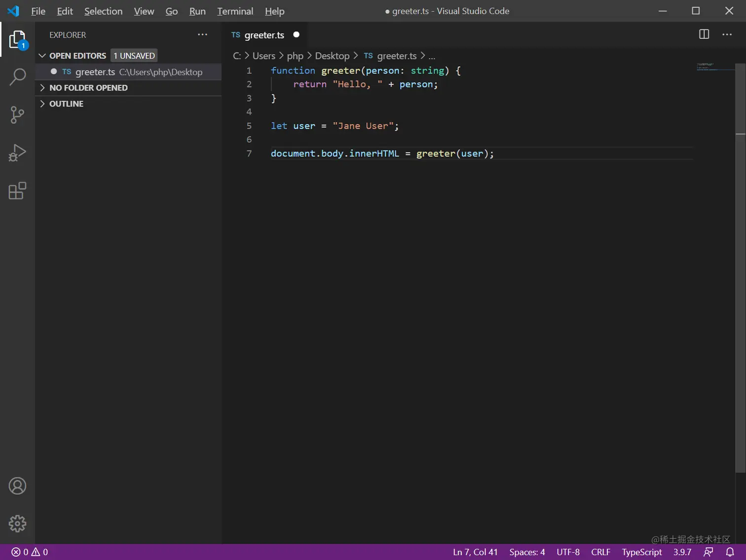The height and width of the screenshot is (560, 746).
Task: Open the Accounts menu icon
Action: 17,486
